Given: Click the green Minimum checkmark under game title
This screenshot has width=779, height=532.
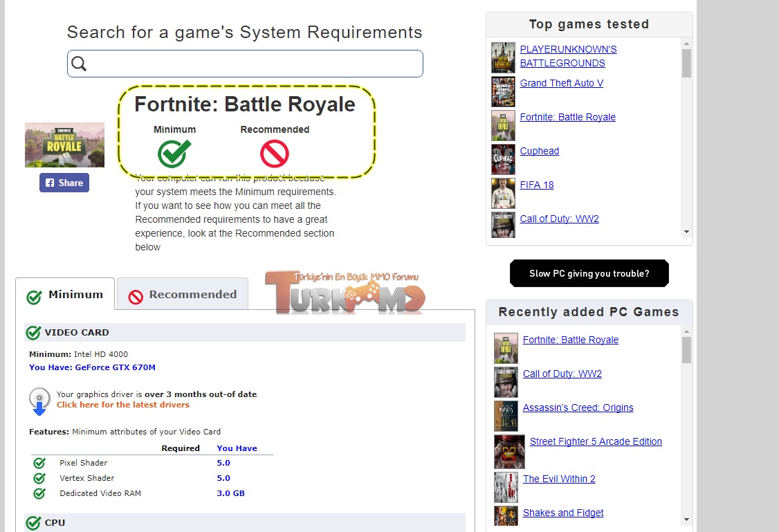Looking at the screenshot, I should point(174,153).
